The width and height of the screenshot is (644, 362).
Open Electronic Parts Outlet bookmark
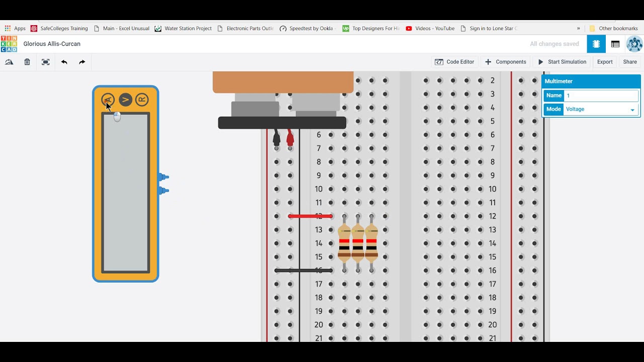[246, 29]
